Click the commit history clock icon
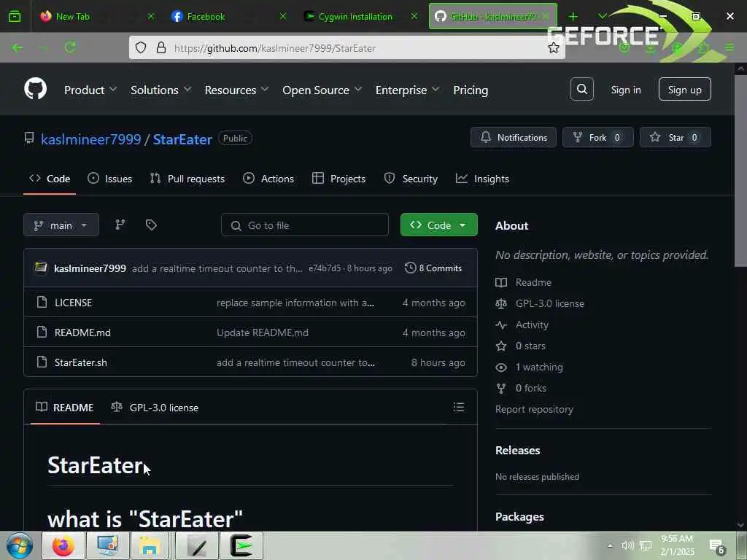The width and height of the screenshot is (747, 560). (410, 268)
